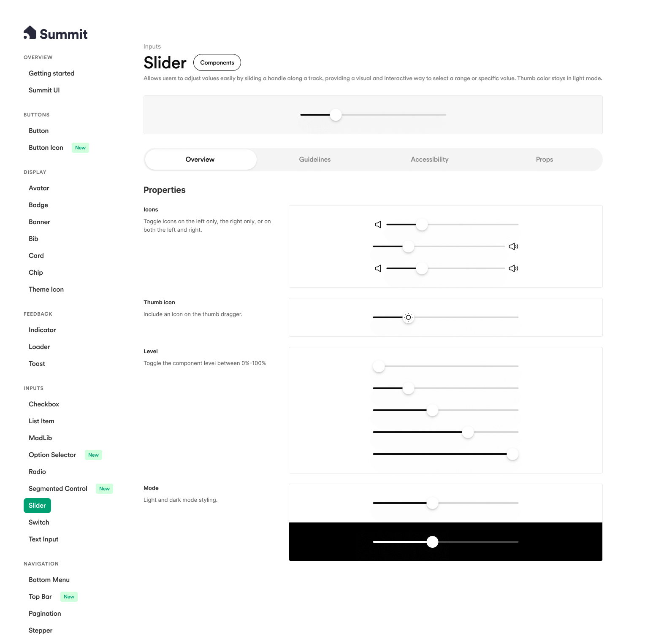Switch to the Guidelines tab
Viewport: 645px width, 644px height.
click(x=315, y=160)
